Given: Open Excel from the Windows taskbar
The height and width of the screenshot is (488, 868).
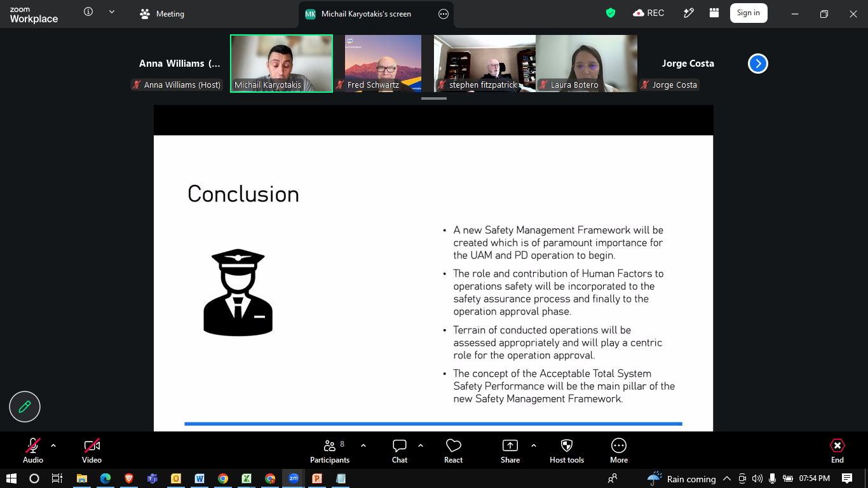Looking at the screenshot, I should click(247, 478).
